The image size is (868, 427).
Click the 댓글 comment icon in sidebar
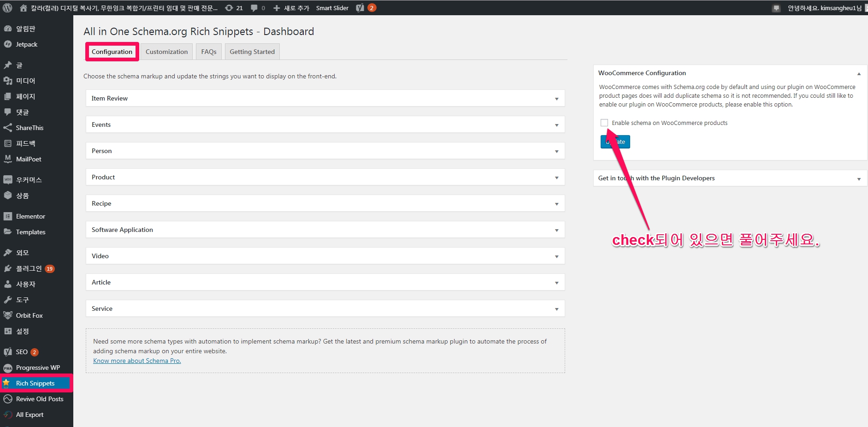8,112
